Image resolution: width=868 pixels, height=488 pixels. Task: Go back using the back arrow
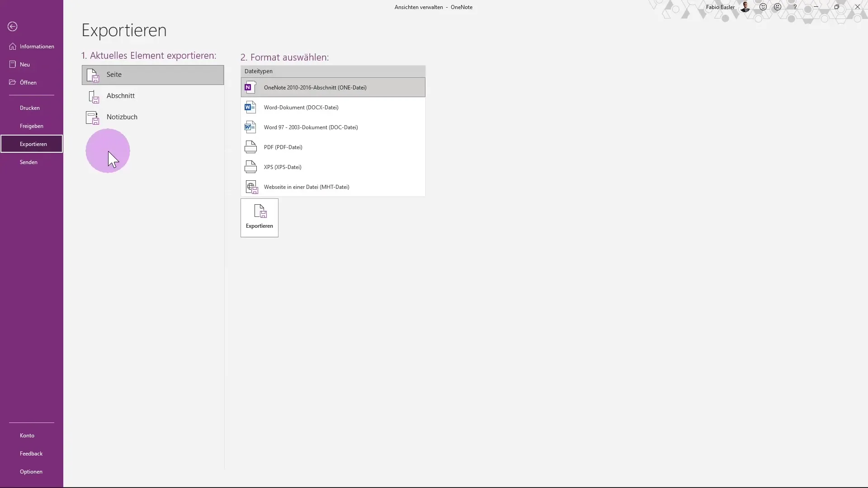(x=13, y=27)
